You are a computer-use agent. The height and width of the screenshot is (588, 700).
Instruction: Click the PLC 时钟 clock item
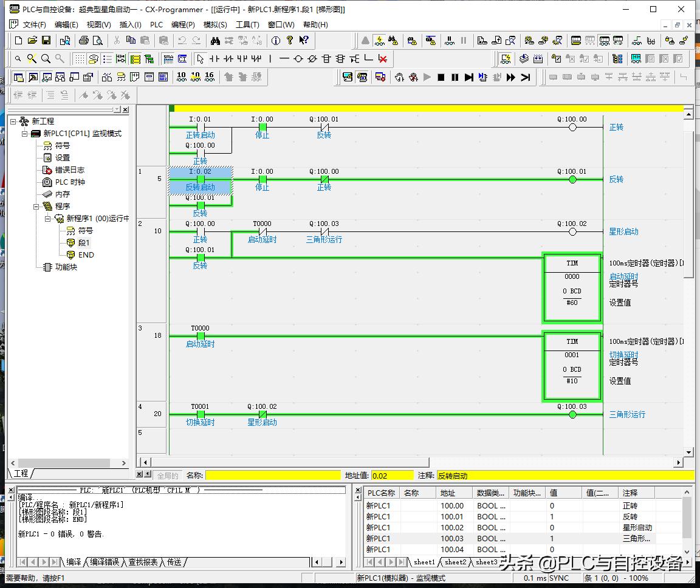(x=70, y=182)
